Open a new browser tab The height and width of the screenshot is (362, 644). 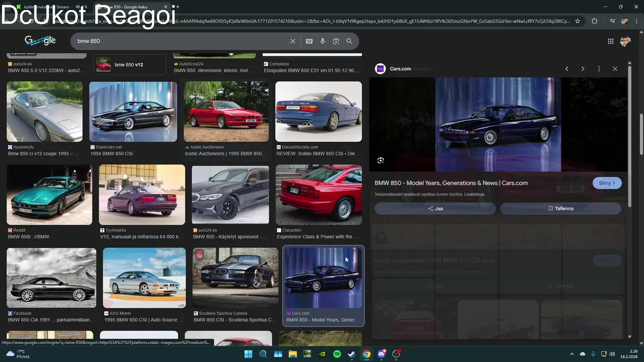tap(178, 7)
